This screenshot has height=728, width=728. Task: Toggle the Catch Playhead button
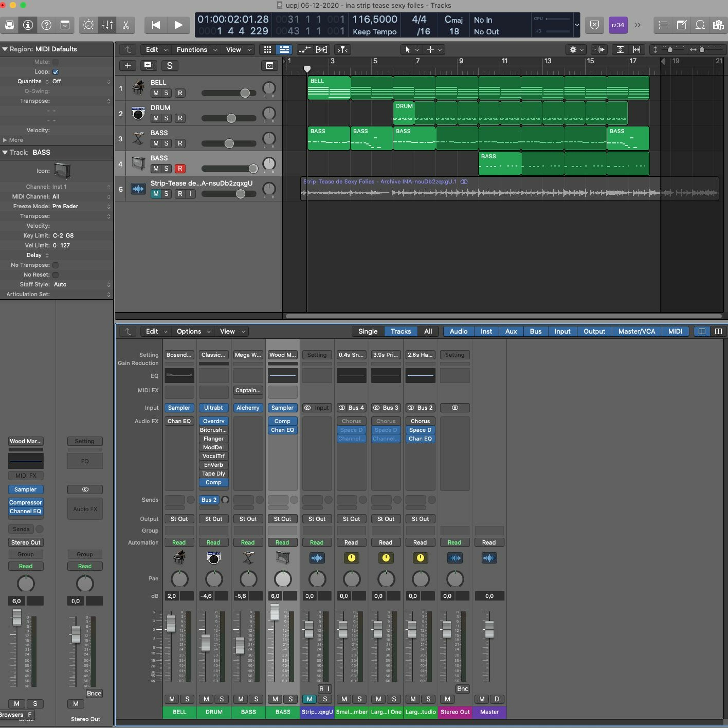342,49
